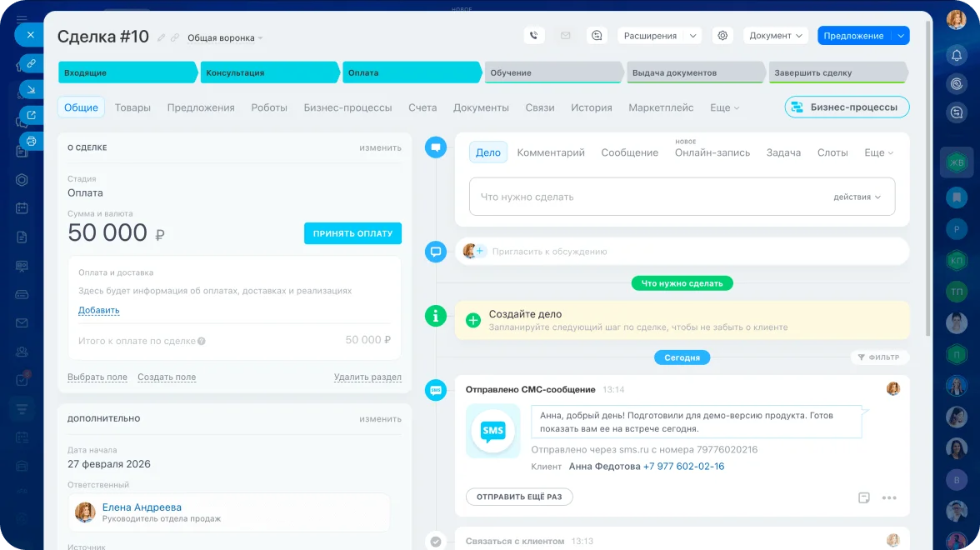Image resolution: width=980 pixels, height=550 pixels.
Task: Expand the действия dropdown in activity field
Action: [x=857, y=197]
